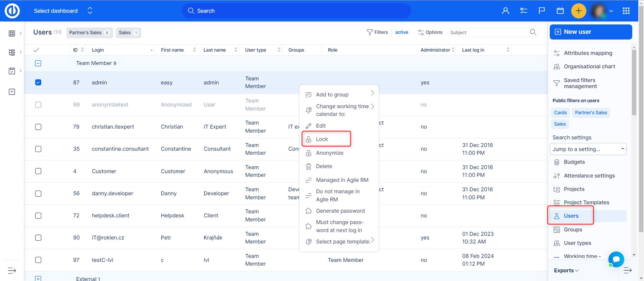Click the flag icon in top bar

click(x=541, y=11)
